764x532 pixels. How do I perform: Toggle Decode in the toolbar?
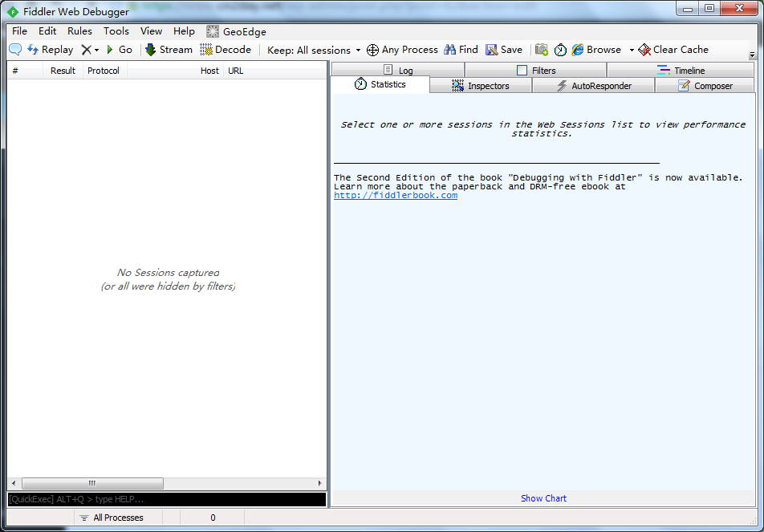[x=226, y=50]
